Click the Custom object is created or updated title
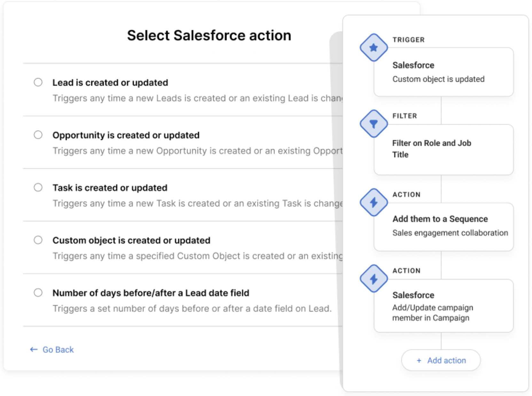Image resolution: width=532 pixels, height=396 pixels. pos(131,240)
